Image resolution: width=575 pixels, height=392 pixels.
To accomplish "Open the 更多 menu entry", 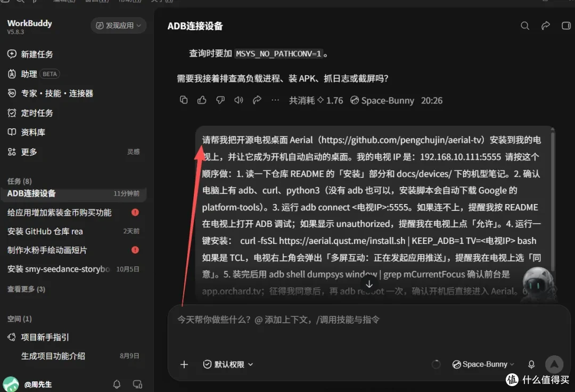I will [x=22, y=152].
